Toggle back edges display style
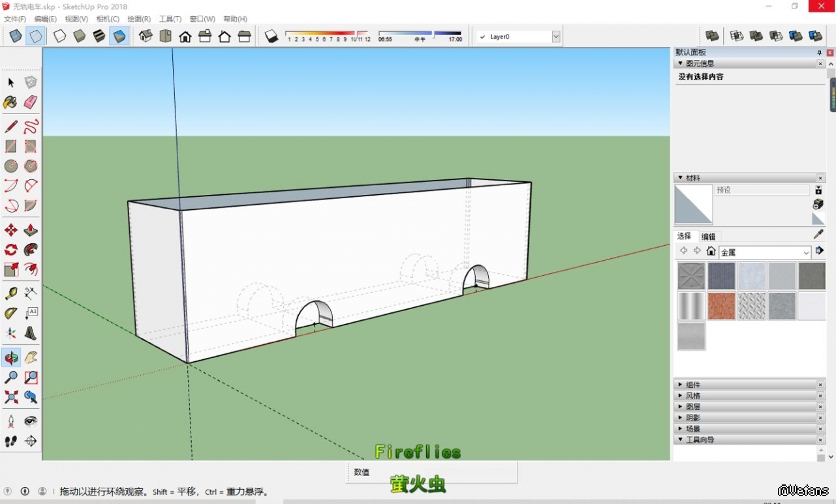The height and width of the screenshot is (504, 836). (x=35, y=37)
